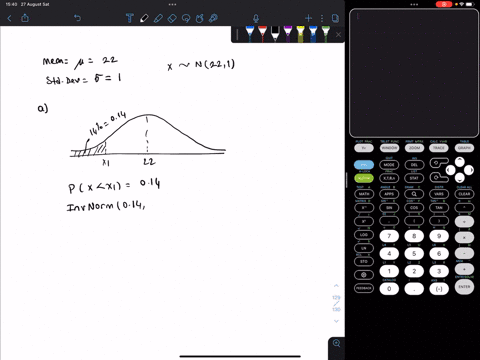Tap the calculator TRACE key
Image resolution: width=480 pixels, height=360 pixels.
point(439,148)
